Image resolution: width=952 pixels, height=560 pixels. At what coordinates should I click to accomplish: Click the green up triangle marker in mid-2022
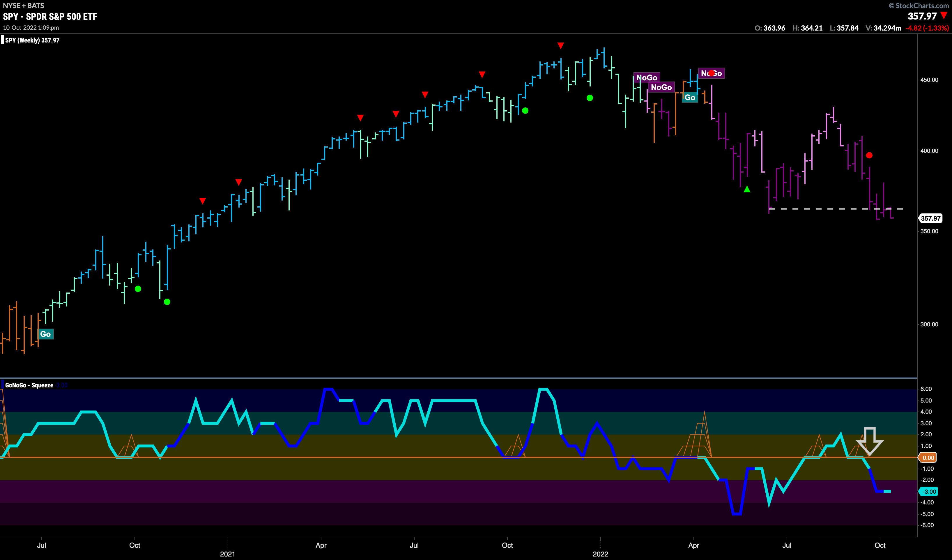(747, 189)
